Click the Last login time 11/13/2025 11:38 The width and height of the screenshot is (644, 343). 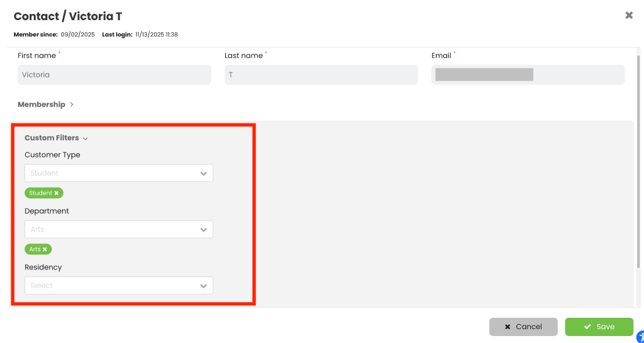[157, 35]
